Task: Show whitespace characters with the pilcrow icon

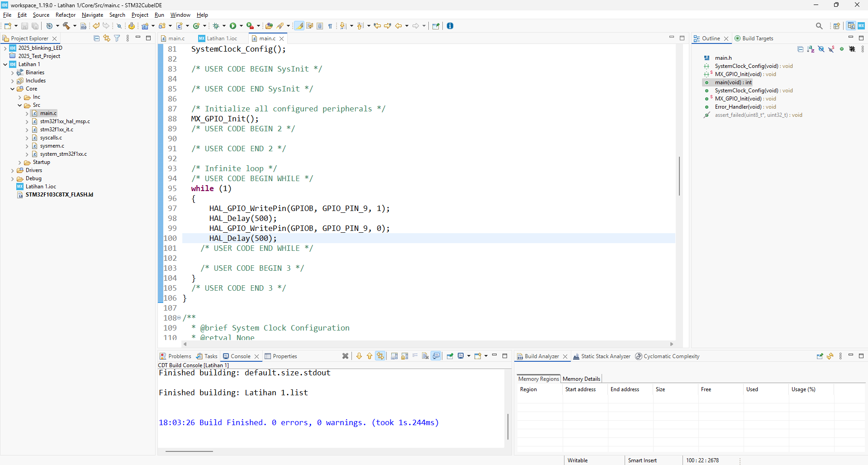Action: pos(330,26)
